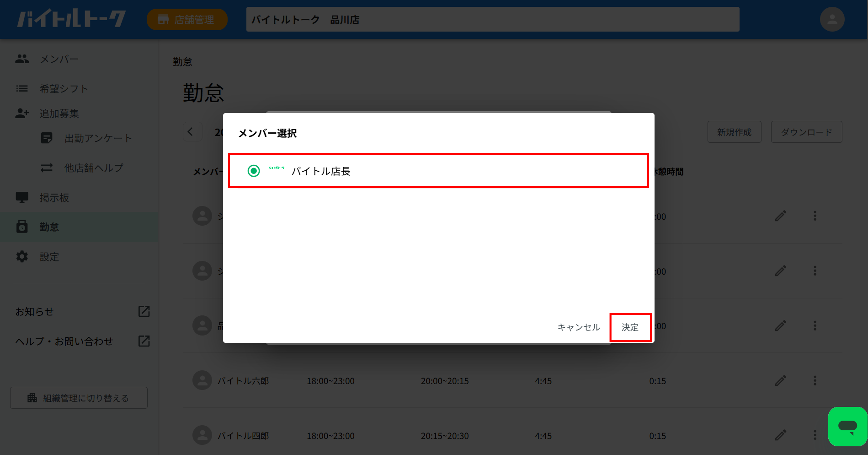Open the user account avatar menu
This screenshot has width=868, height=455.
click(x=832, y=19)
